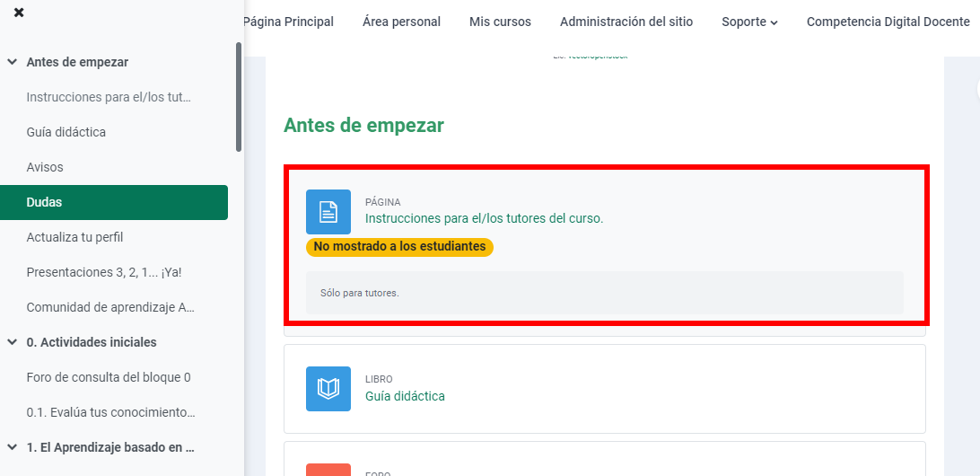Image resolution: width=980 pixels, height=476 pixels.
Task: Click the Sólo para tutores description text
Action: 359,293
